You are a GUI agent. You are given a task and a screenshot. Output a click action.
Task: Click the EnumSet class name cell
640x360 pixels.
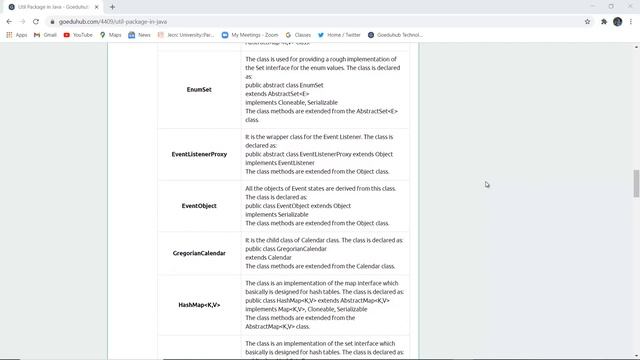click(x=199, y=89)
